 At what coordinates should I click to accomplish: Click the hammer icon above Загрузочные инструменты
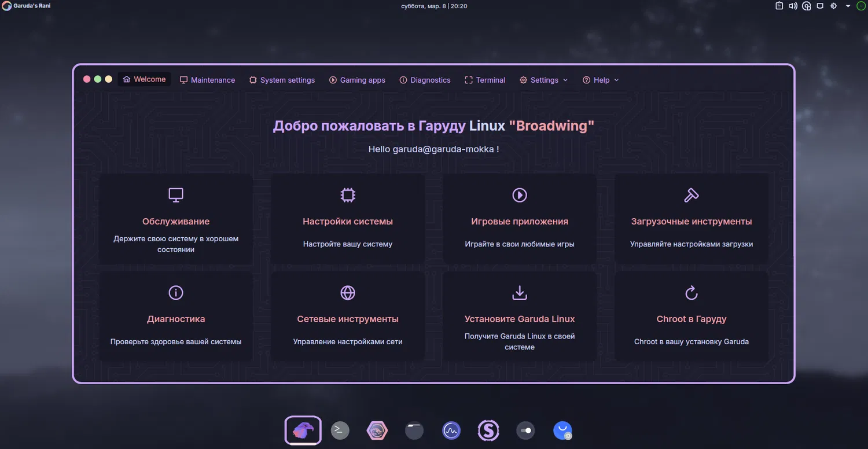pos(692,195)
